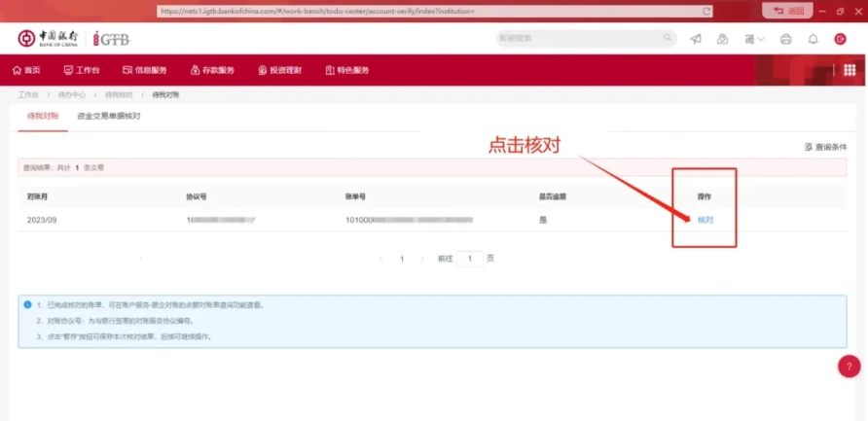Click the 前往 page number input box
This screenshot has height=421, width=868.
tap(470, 259)
